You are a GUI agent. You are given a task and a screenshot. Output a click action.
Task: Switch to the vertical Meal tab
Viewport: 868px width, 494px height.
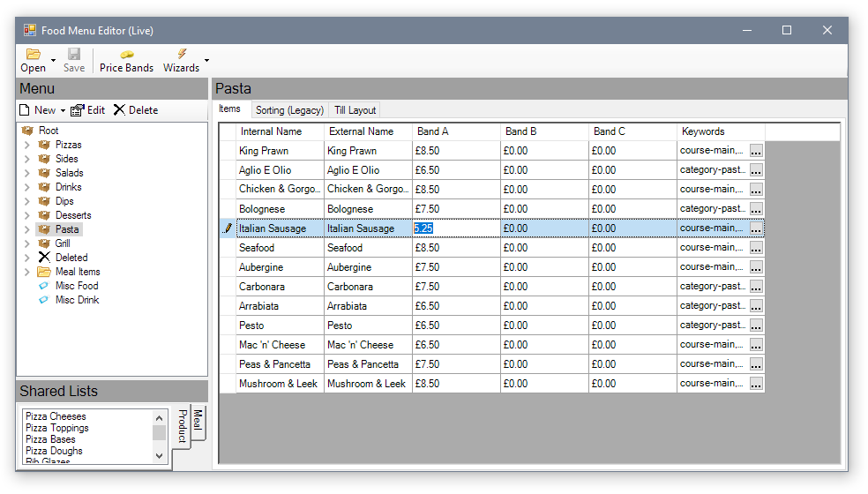pyautogui.click(x=198, y=421)
